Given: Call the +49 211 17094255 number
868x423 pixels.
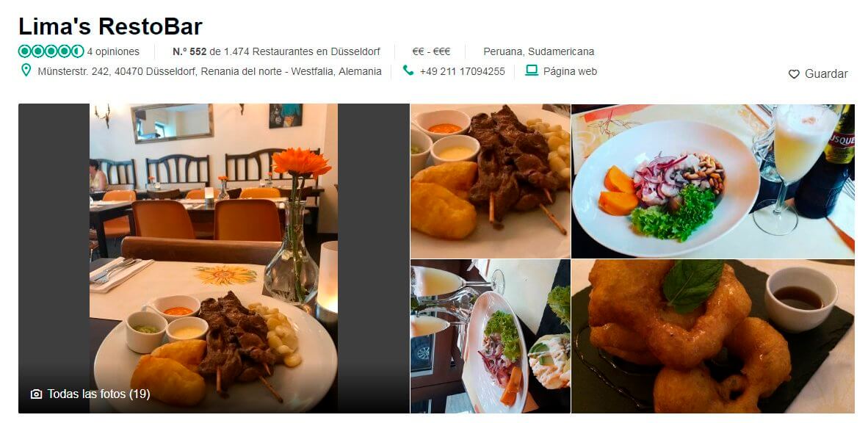Looking at the screenshot, I should pos(462,71).
